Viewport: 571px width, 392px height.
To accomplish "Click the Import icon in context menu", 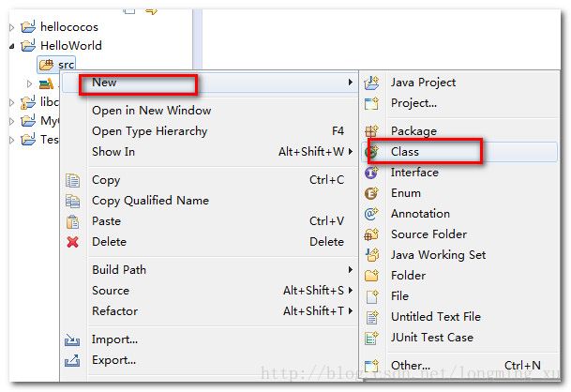I will click(x=72, y=339).
